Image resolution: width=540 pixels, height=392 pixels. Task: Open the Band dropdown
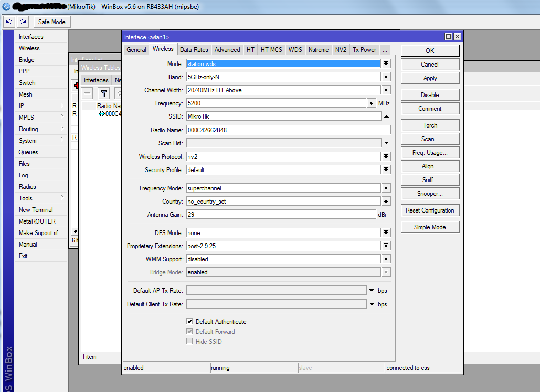tap(386, 77)
